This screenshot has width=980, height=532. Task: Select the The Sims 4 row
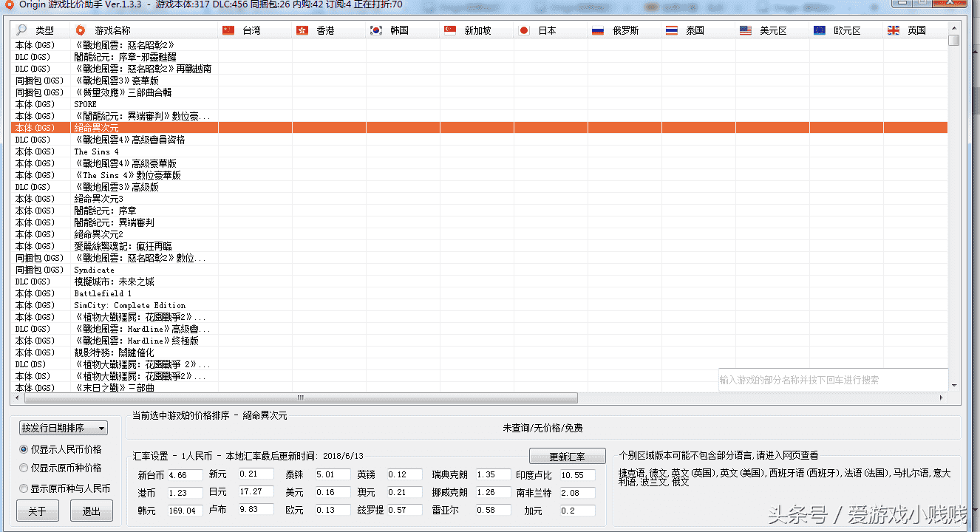click(x=480, y=151)
